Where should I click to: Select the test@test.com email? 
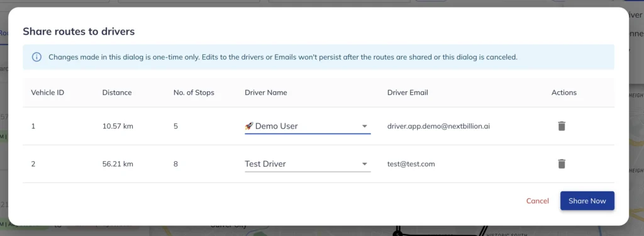(411, 164)
